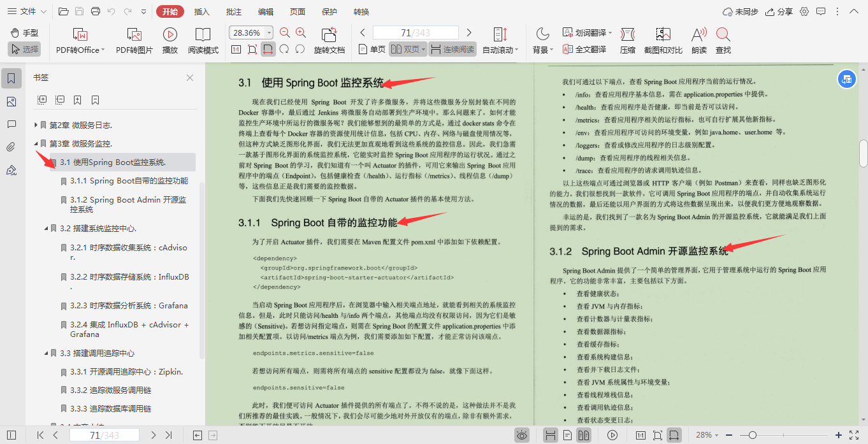Open bookmark 3.3.1 开源调用追踪中心：Zipkin

(127, 371)
